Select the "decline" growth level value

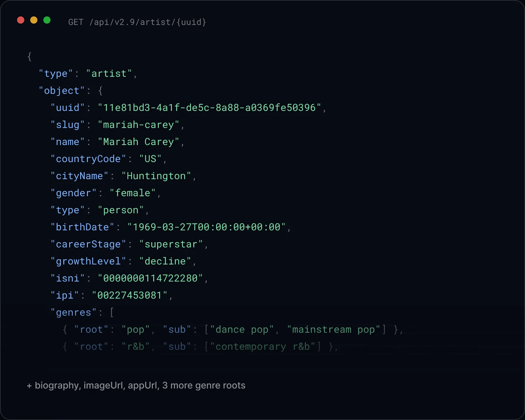pyautogui.click(x=165, y=261)
